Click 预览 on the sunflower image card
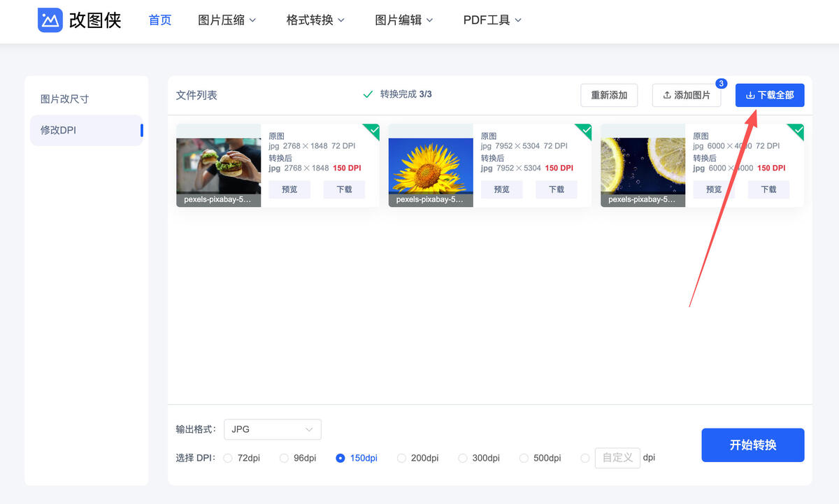 (501, 189)
